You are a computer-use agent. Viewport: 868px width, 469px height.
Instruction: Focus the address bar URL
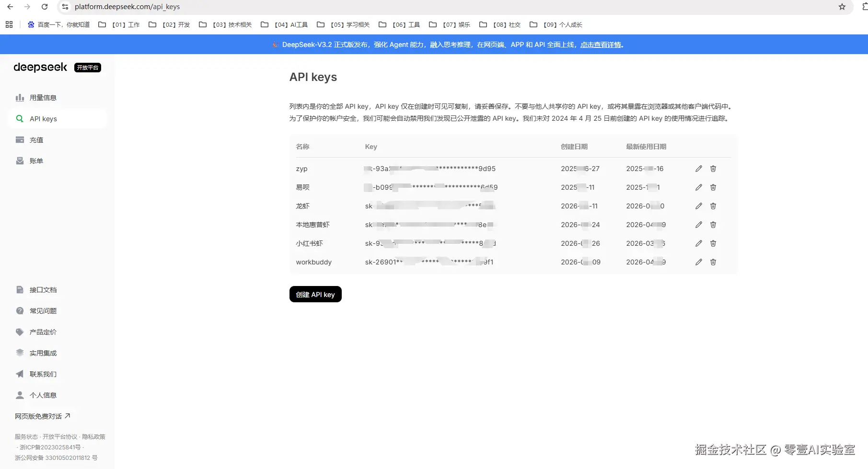tap(127, 7)
